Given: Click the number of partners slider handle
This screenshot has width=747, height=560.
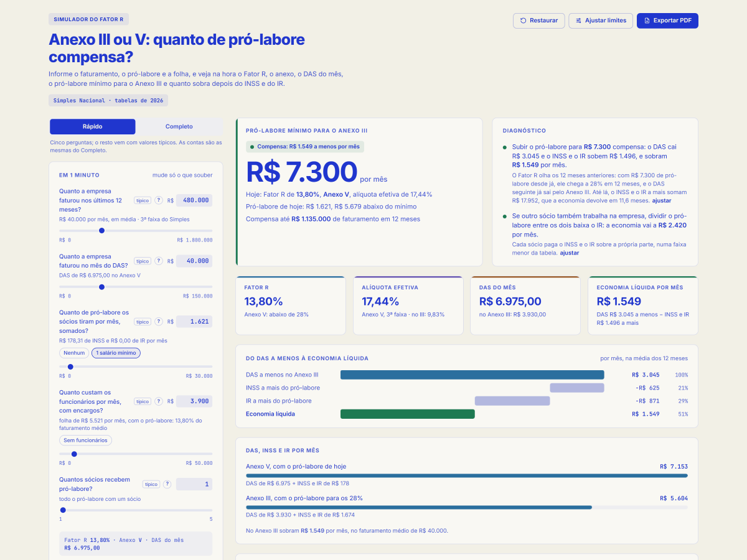Looking at the screenshot, I should point(63,510).
